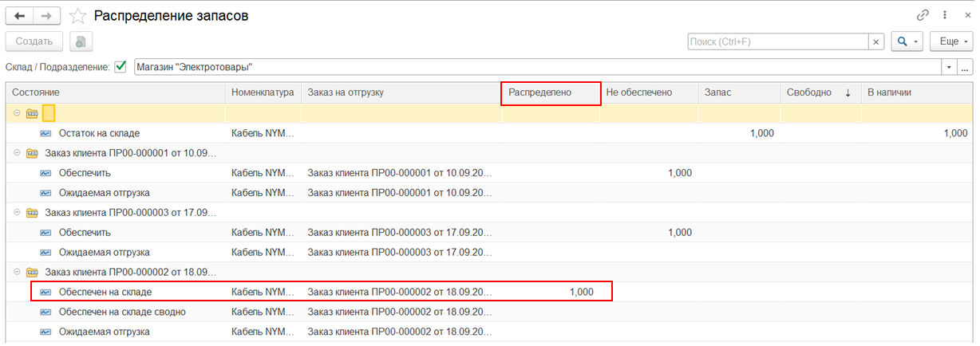Sort by the Запас column header
The image size is (980, 346).
point(739,92)
